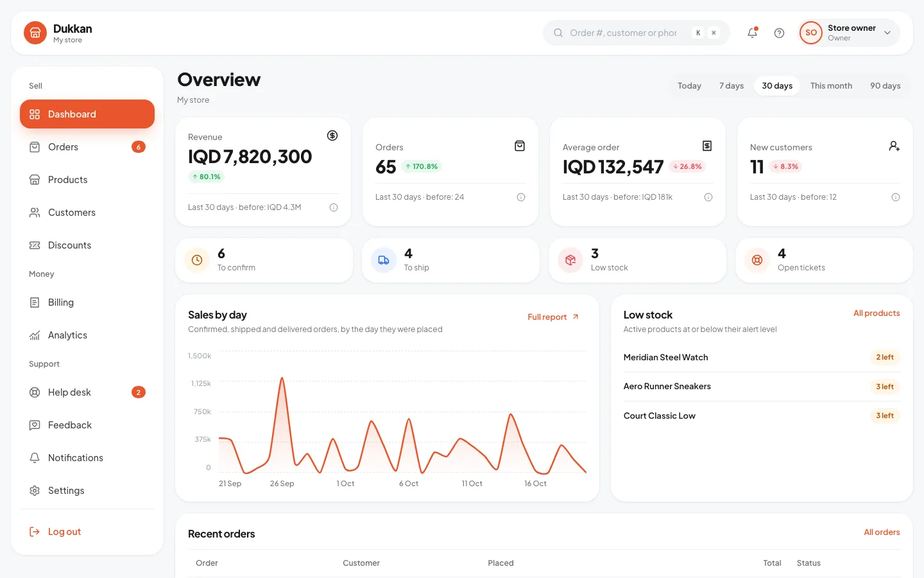924x578 pixels.
Task: Click the box icon on Low stock
Action: pos(570,260)
